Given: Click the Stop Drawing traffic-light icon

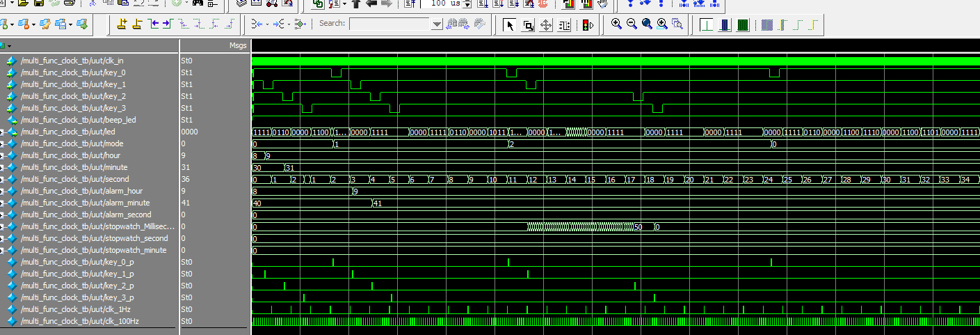Looking at the screenshot, I should click(x=588, y=25).
